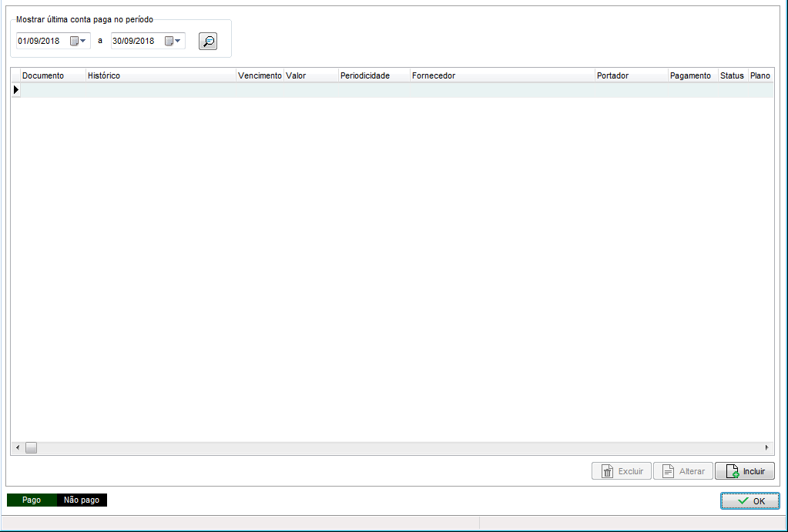Click the Pagamento column header
This screenshot has width=788, height=532.
pos(692,75)
